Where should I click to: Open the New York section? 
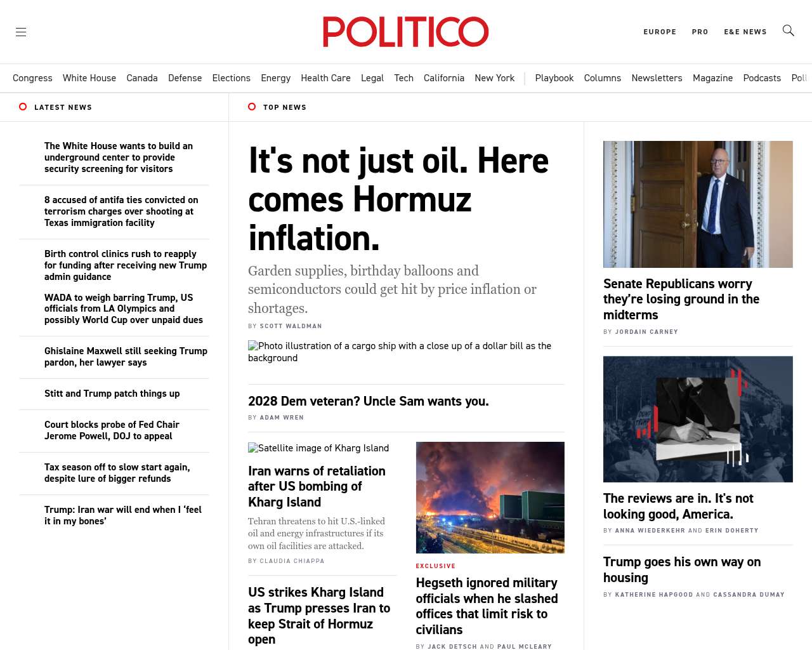pyautogui.click(x=495, y=78)
